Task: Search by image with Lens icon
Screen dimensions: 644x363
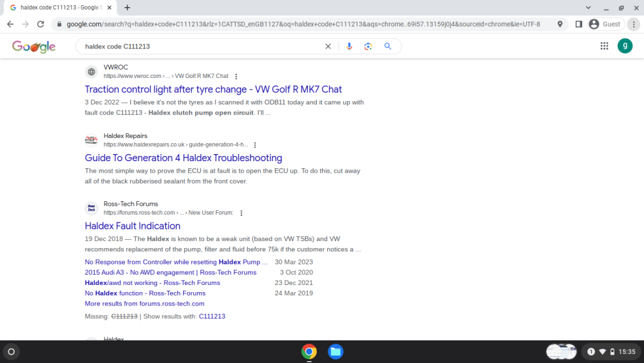Action: coord(368,46)
